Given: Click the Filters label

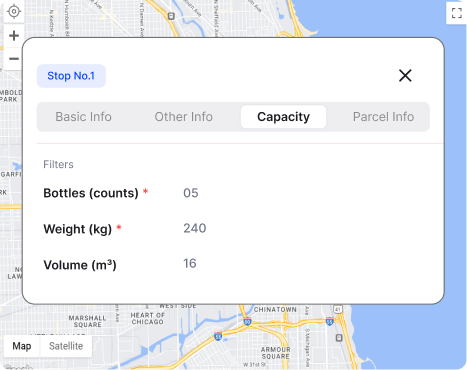Looking at the screenshot, I should [58, 164].
